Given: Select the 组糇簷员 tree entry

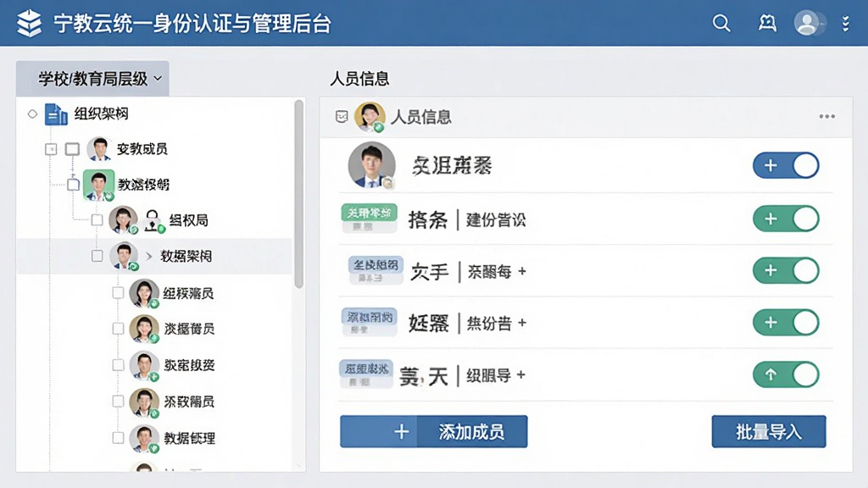Looking at the screenshot, I should [x=188, y=293].
